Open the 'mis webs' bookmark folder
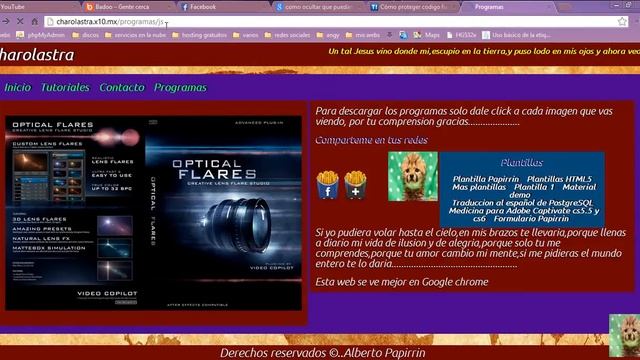 click(362, 35)
